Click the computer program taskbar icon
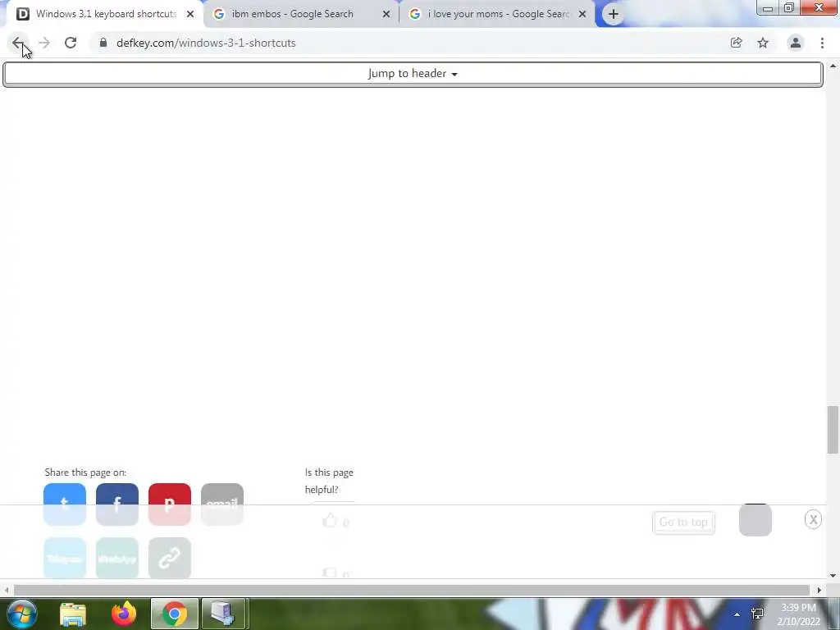 pyautogui.click(x=223, y=614)
